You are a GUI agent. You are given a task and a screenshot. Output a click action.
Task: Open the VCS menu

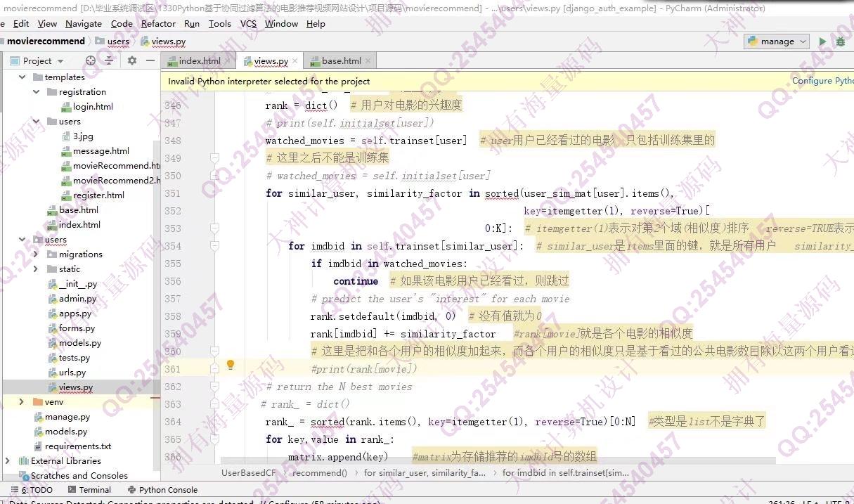point(248,23)
